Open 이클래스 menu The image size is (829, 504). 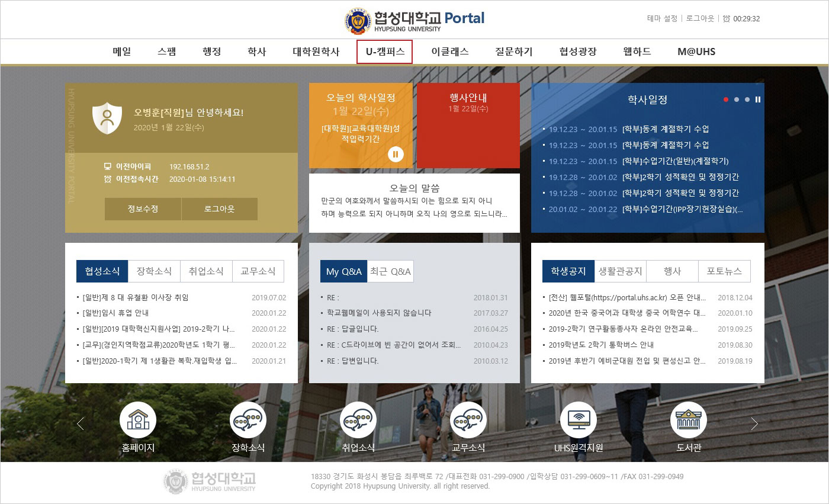450,52
